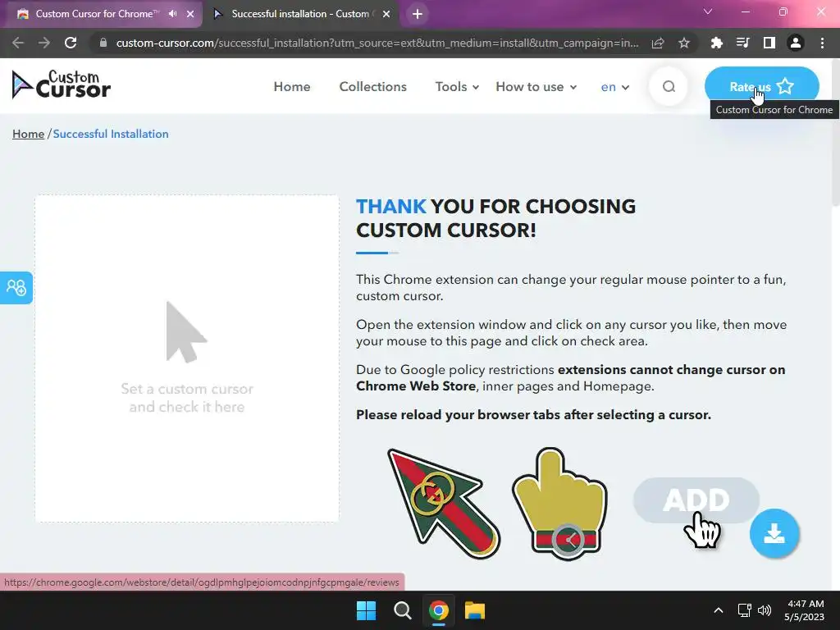Open the clock and date in tray
The image size is (840, 630).
(x=805, y=610)
